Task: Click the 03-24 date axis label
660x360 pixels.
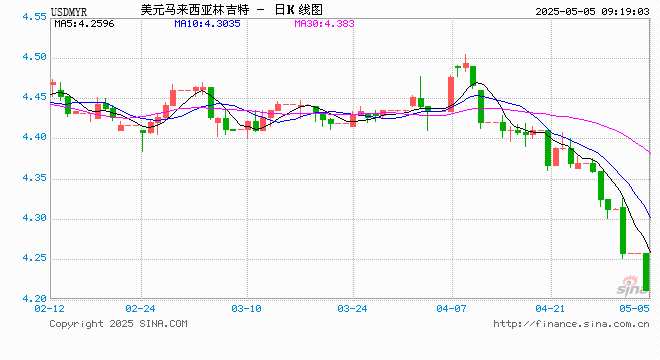Action: pyautogui.click(x=352, y=309)
